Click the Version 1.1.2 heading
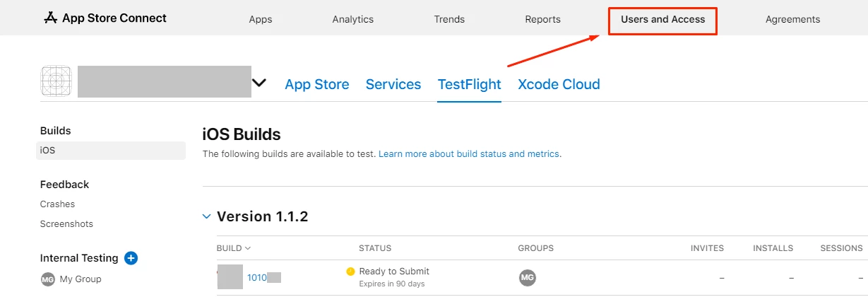Image resolution: width=868 pixels, height=297 pixels. [x=263, y=216]
